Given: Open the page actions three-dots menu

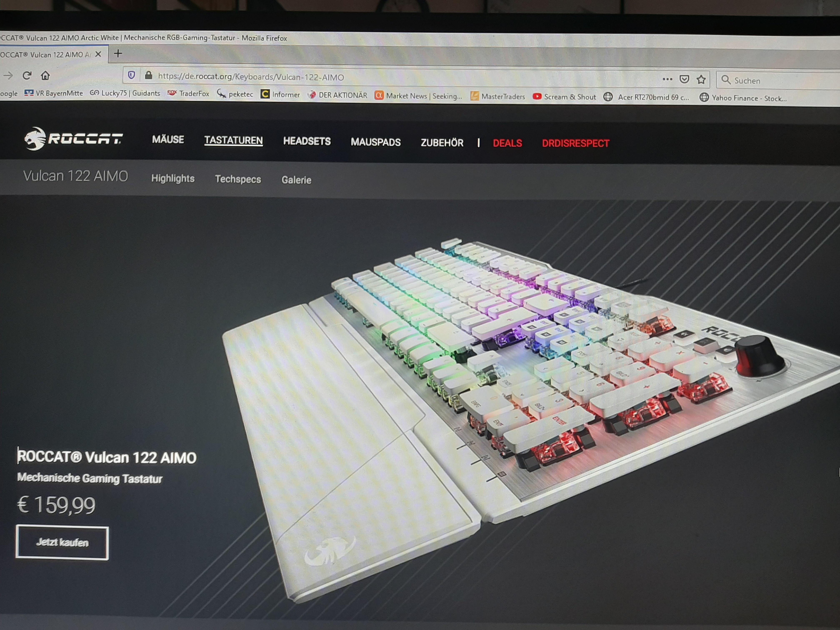Looking at the screenshot, I should tap(667, 79).
